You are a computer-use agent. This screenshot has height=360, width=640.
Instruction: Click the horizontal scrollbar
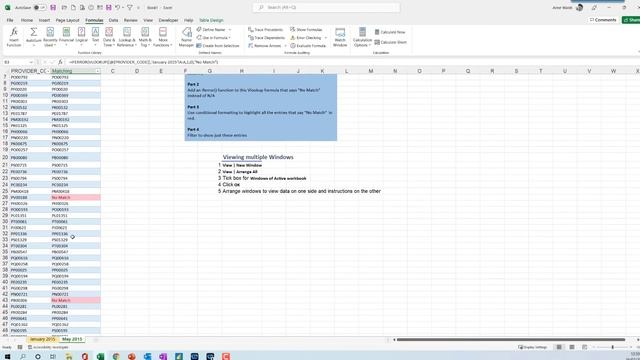click(x=511, y=340)
